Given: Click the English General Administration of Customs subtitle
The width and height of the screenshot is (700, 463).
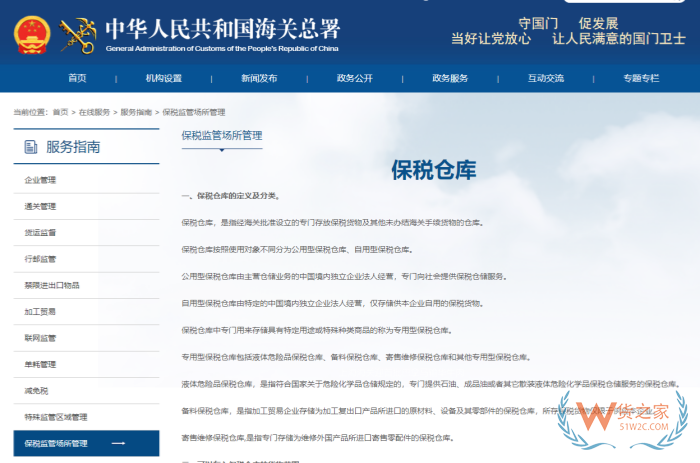Looking at the screenshot, I should [x=222, y=48].
